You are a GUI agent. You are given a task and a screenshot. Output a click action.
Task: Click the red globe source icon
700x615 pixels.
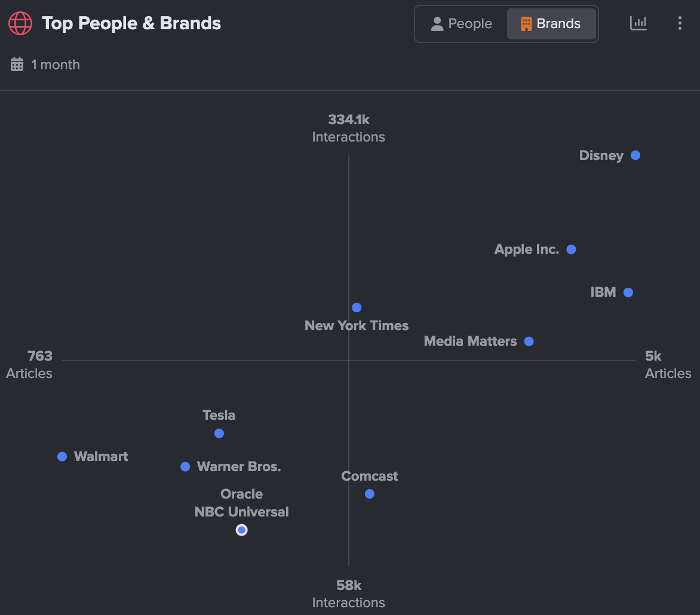point(20,23)
